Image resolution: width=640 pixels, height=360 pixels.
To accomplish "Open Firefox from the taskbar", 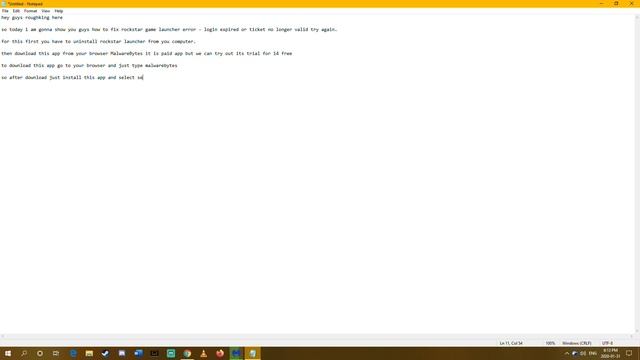I will coord(220,353).
